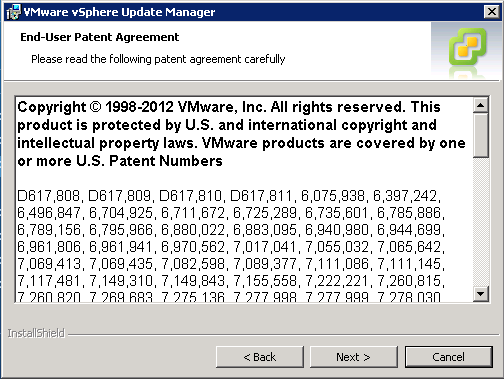Click patent number D617,808 in the list
The width and height of the screenshot is (504, 379).
(49, 196)
